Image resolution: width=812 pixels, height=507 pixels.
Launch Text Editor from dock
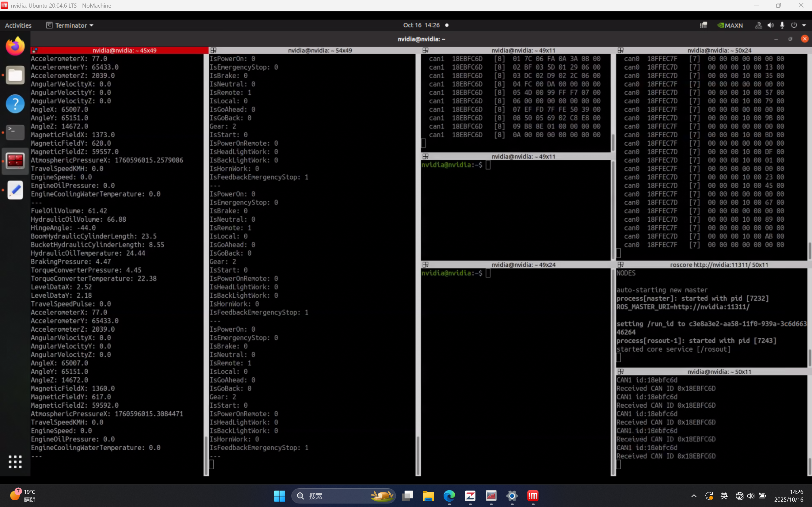(x=15, y=190)
